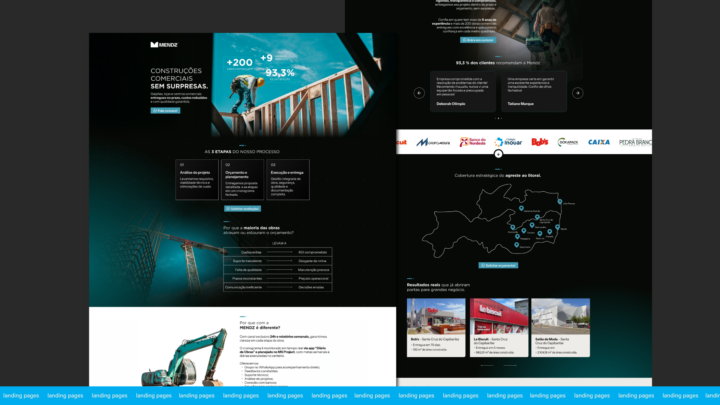Click the CAIXA logo in partner strip
The height and width of the screenshot is (405, 720).
tap(598, 142)
